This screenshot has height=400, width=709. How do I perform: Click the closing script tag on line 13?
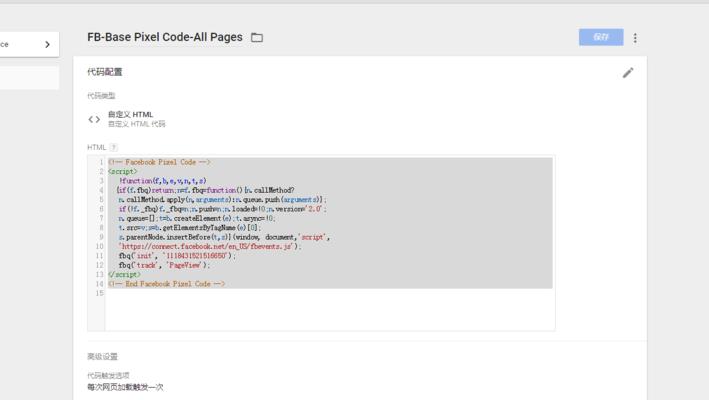click(124, 274)
